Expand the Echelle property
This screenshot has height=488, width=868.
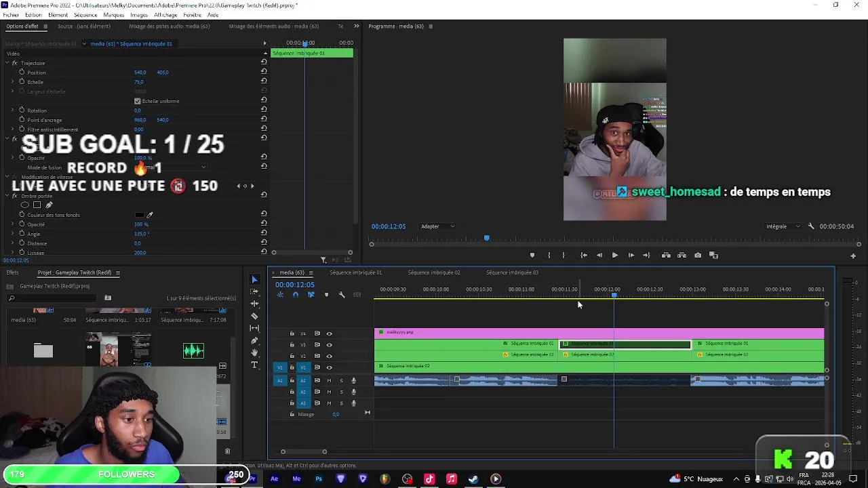12,82
